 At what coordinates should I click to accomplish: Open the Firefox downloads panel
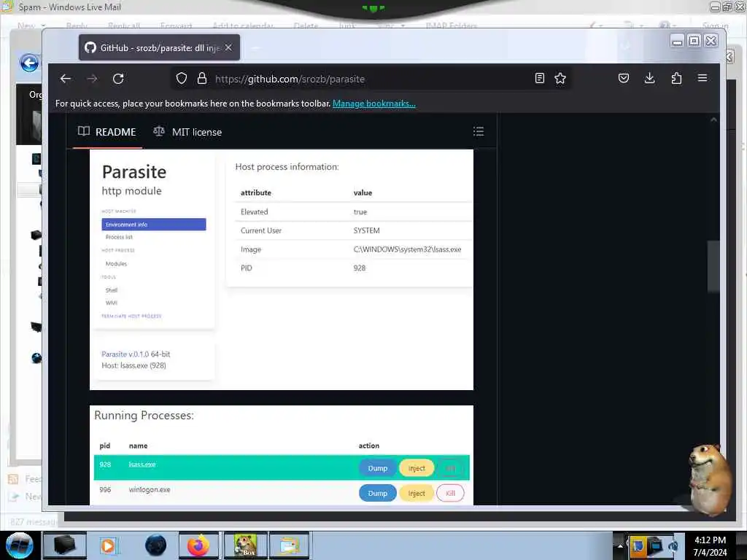tap(649, 78)
